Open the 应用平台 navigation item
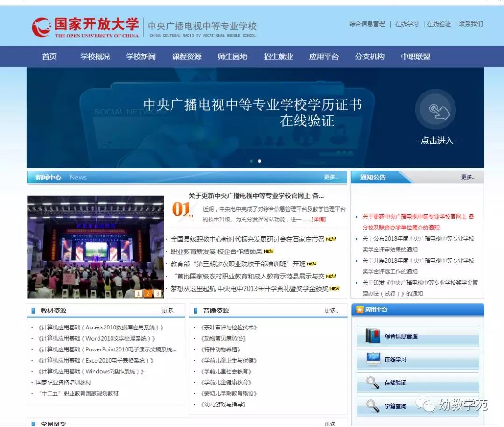 (324, 57)
